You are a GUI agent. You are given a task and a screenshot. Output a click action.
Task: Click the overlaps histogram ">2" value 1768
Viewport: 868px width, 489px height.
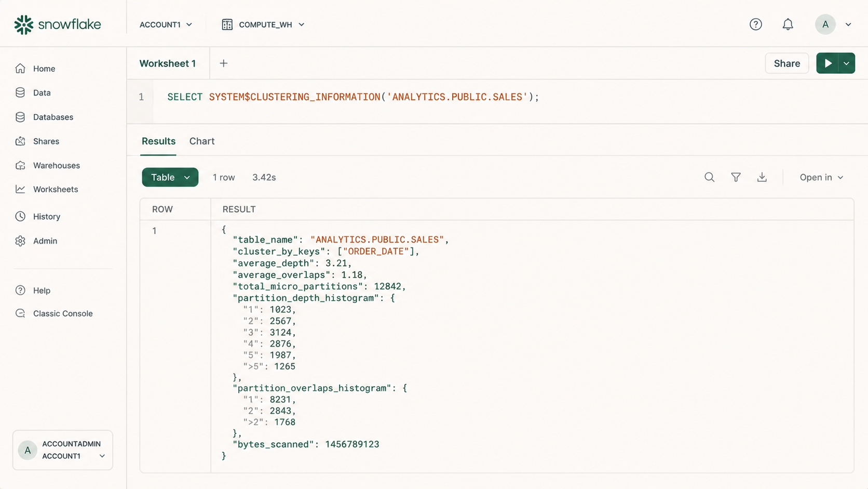point(284,422)
